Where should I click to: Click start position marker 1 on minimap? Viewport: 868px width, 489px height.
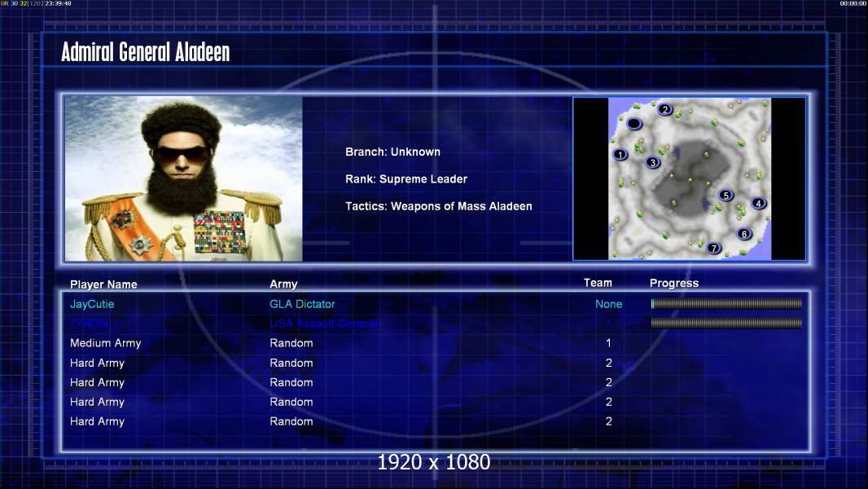pos(620,155)
